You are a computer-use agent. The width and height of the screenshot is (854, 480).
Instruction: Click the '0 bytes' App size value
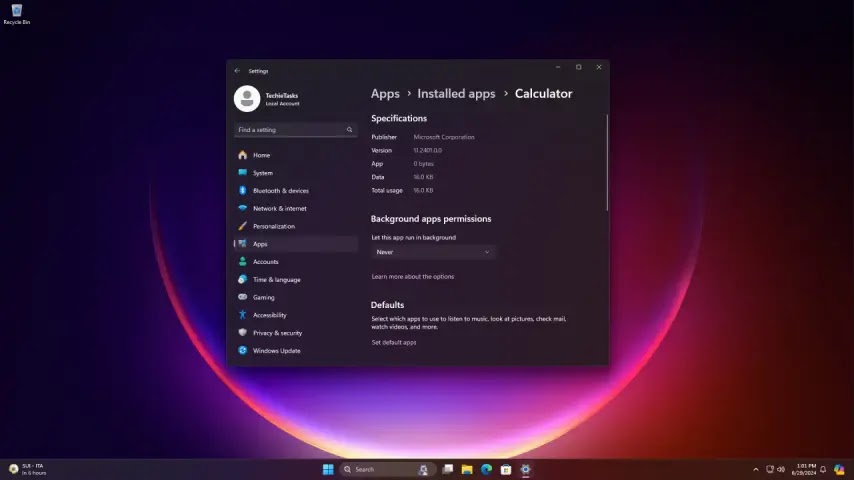(x=423, y=163)
